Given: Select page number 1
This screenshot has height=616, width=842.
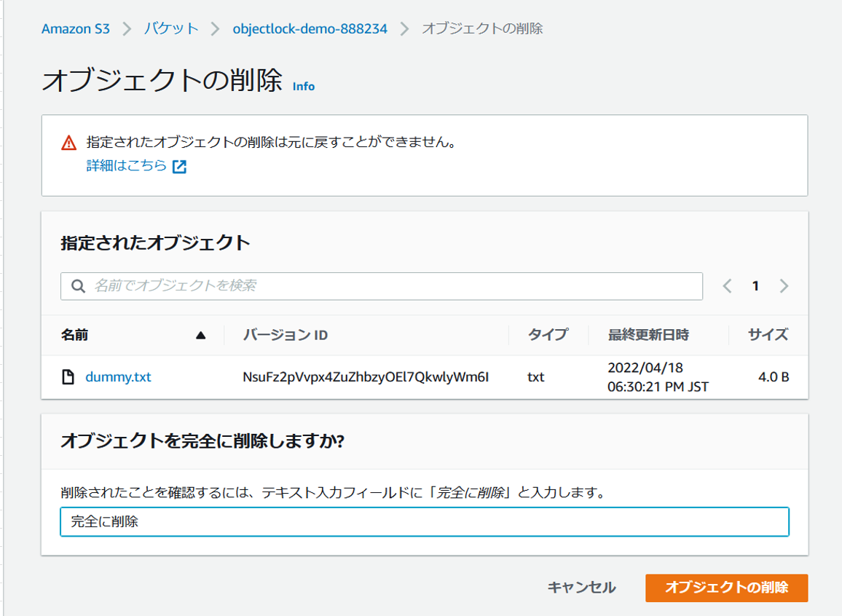Looking at the screenshot, I should coord(755,286).
